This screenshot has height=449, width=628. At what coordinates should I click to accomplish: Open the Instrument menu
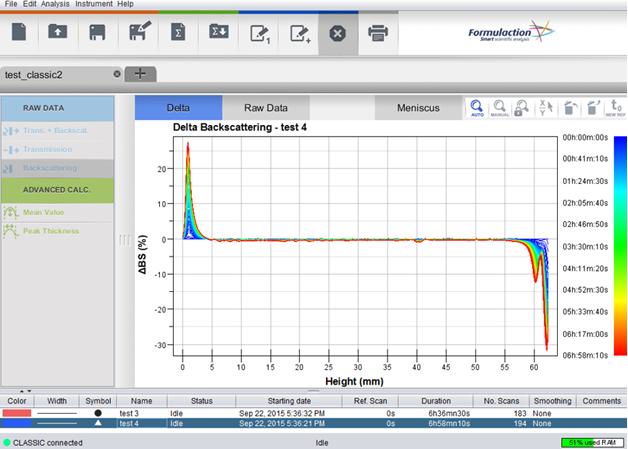94,4
